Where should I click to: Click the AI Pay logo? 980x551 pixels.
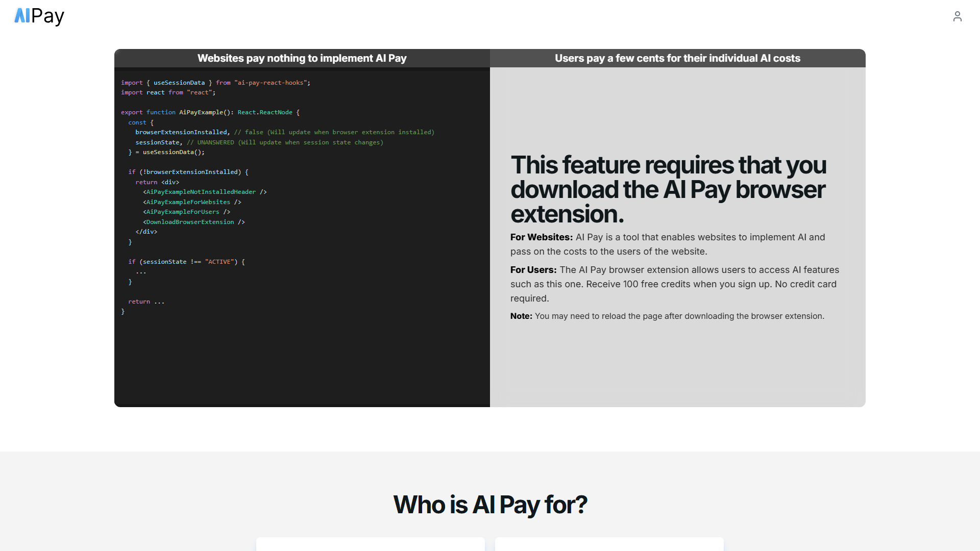tap(39, 16)
